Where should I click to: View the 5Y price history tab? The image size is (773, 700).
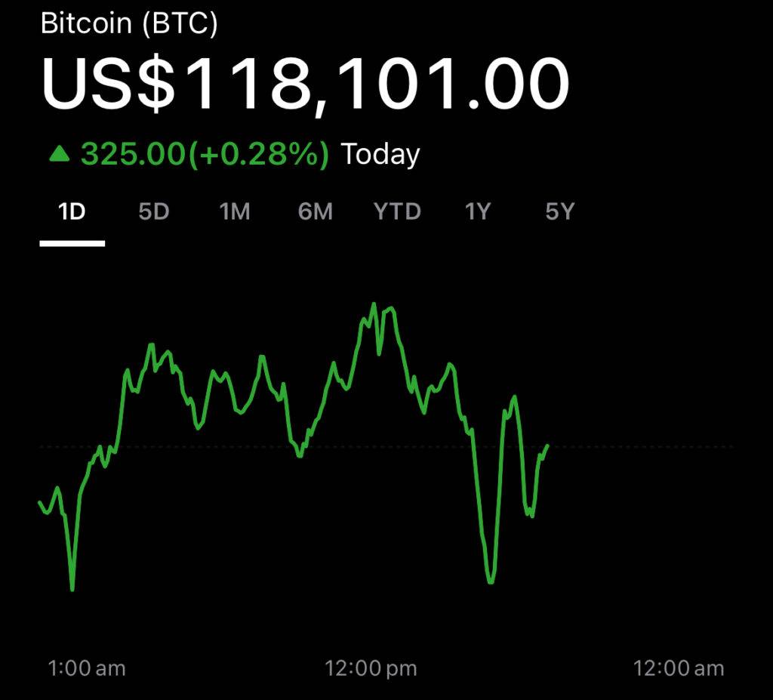coord(559,212)
